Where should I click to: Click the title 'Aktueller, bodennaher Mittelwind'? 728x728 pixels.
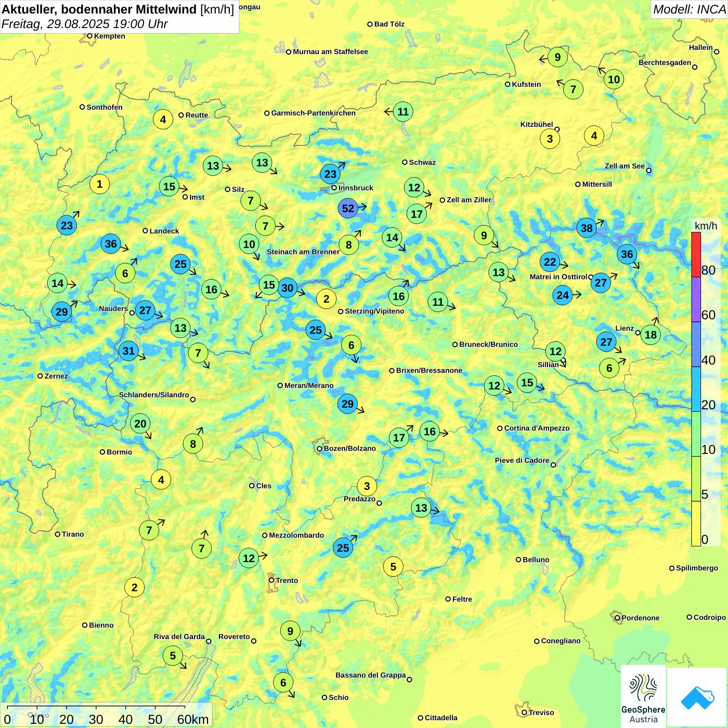[x=100, y=9]
